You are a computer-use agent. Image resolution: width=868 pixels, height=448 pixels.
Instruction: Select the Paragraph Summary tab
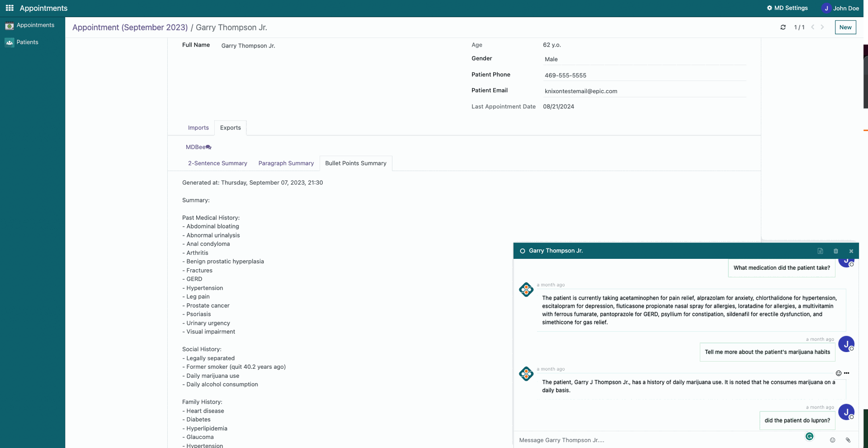286,163
